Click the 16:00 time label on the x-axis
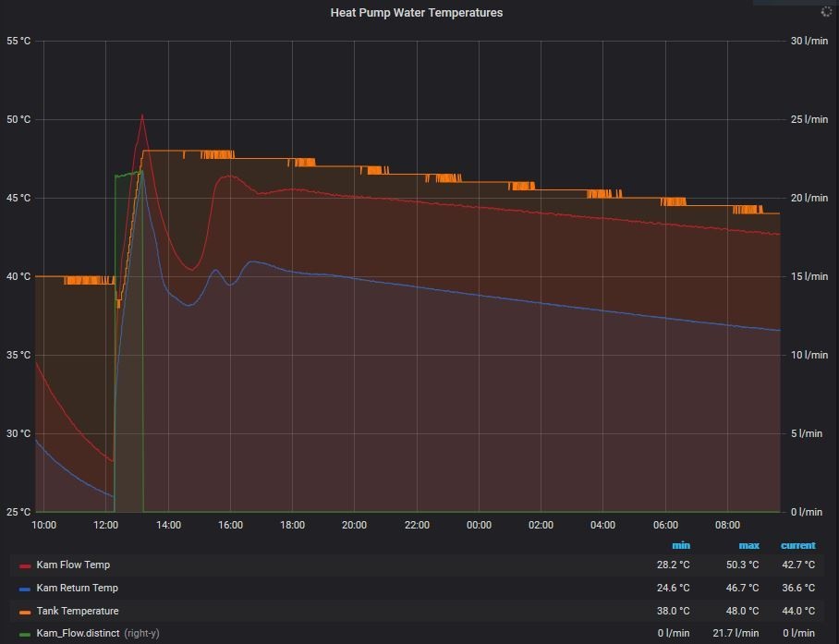839x644 pixels. (x=230, y=525)
